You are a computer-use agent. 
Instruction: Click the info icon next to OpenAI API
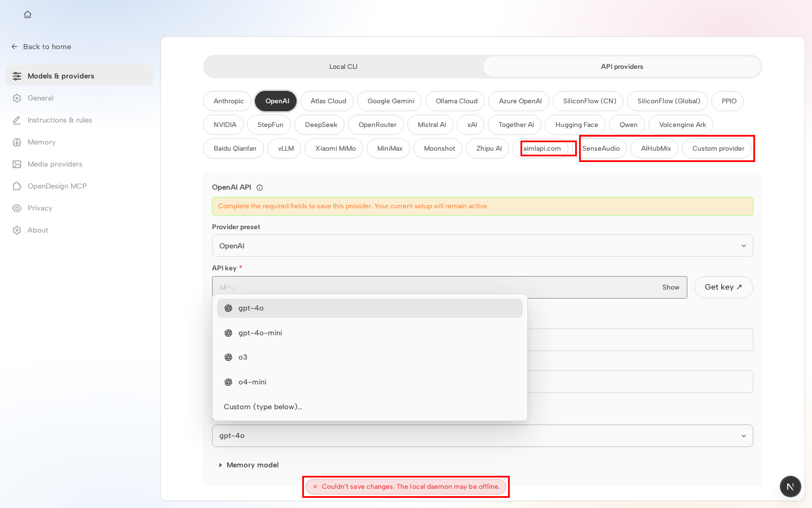click(259, 188)
